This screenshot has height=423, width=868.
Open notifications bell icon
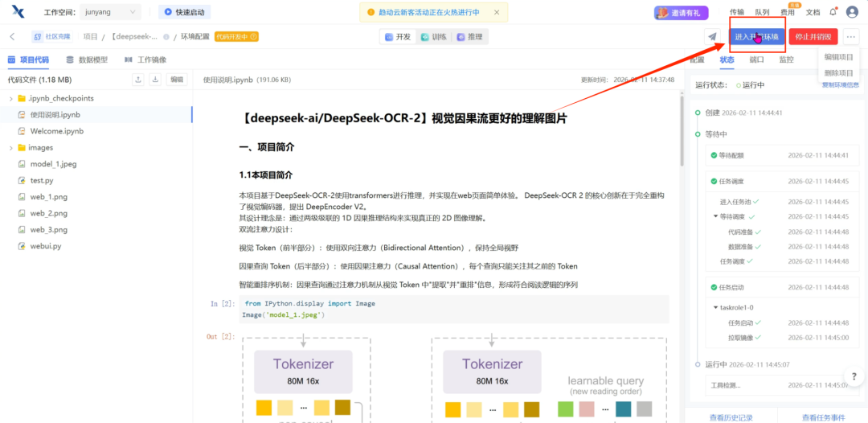coord(833,11)
